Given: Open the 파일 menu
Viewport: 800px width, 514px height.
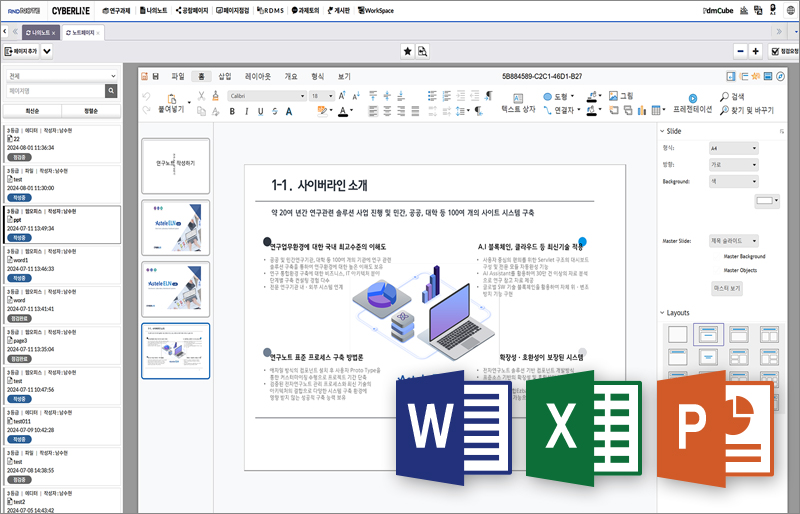Looking at the screenshot, I should point(178,76).
